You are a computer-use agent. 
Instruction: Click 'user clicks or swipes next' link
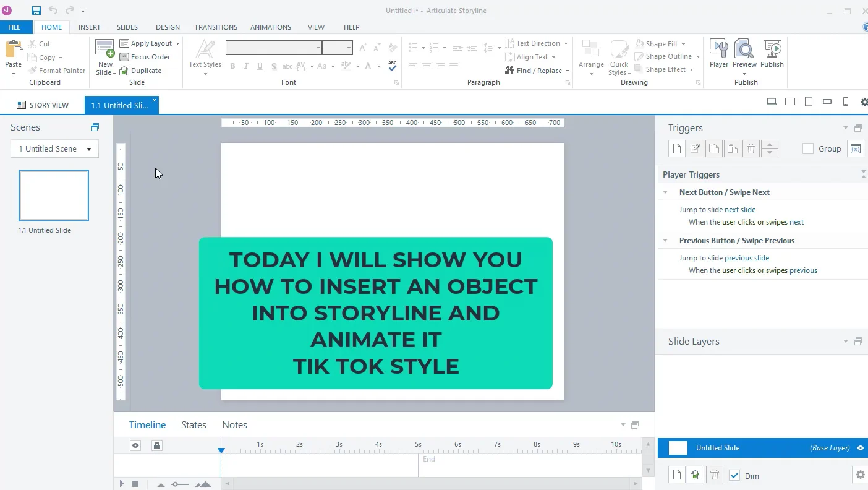point(763,222)
